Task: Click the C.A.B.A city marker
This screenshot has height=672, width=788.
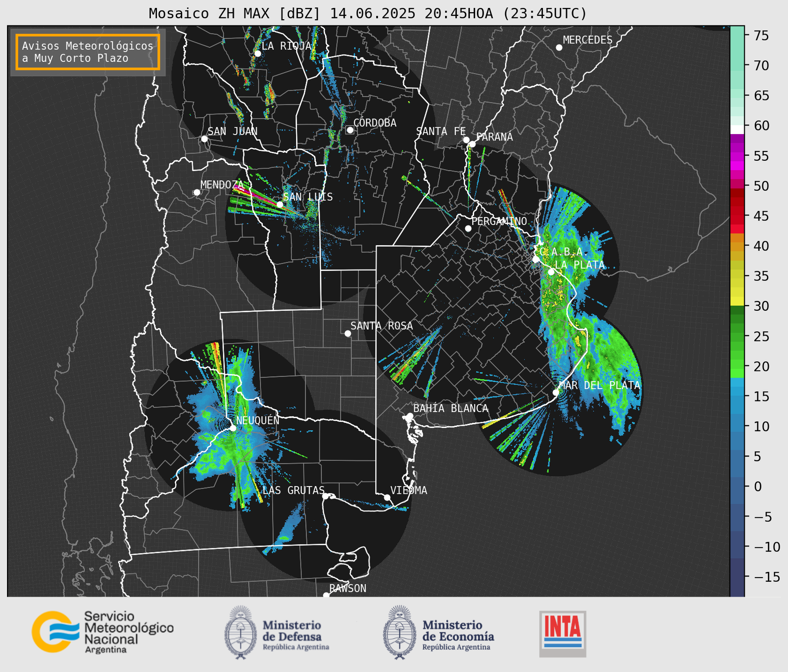Action: [536, 259]
